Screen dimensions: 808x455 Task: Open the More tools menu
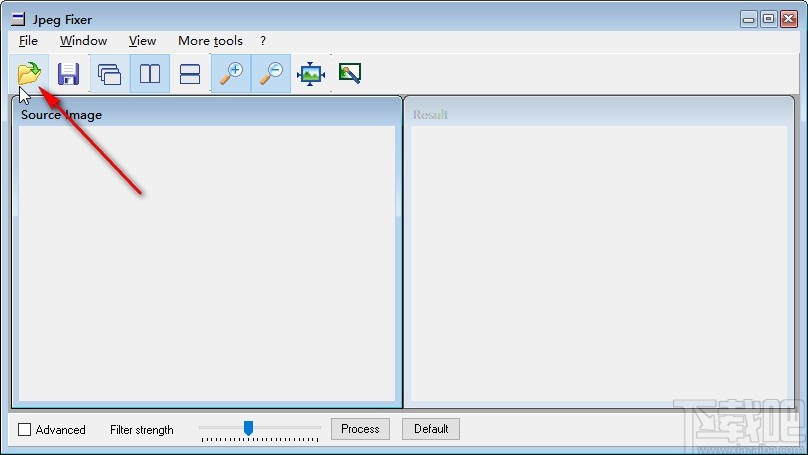[210, 41]
